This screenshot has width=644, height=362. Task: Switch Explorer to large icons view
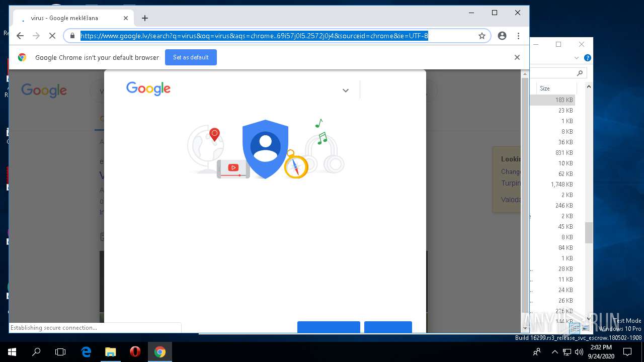coord(586,328)
